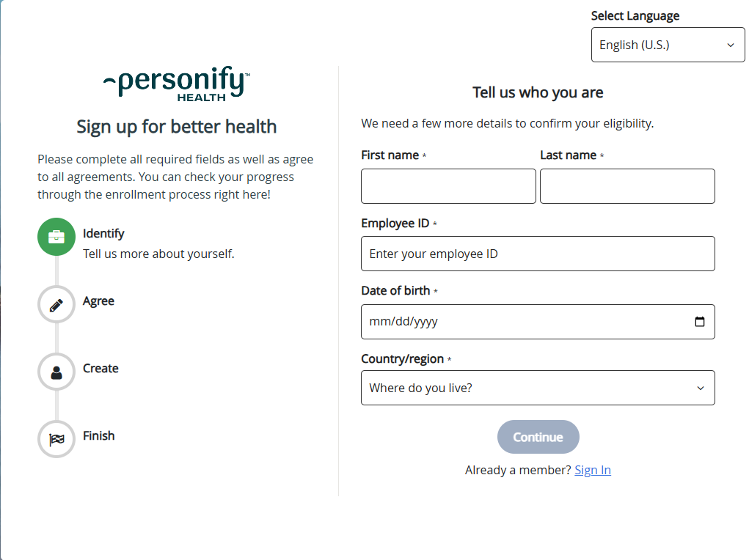Focus the Employee ID field
749x560 pixels.
[x=538, y=254]
